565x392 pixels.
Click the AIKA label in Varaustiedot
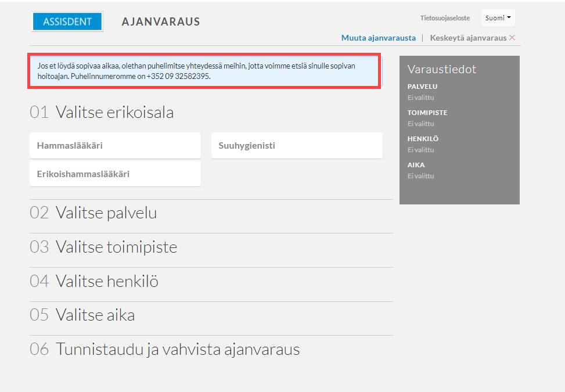tap(416, 165)
